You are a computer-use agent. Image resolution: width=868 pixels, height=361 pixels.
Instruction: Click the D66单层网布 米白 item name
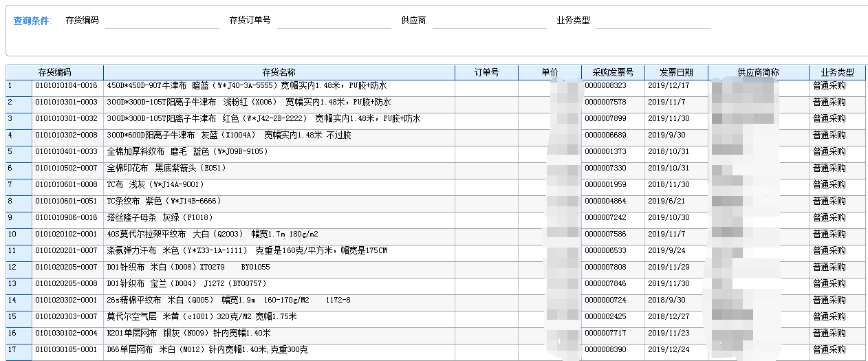pyautogui.click(x=207, y=350)
